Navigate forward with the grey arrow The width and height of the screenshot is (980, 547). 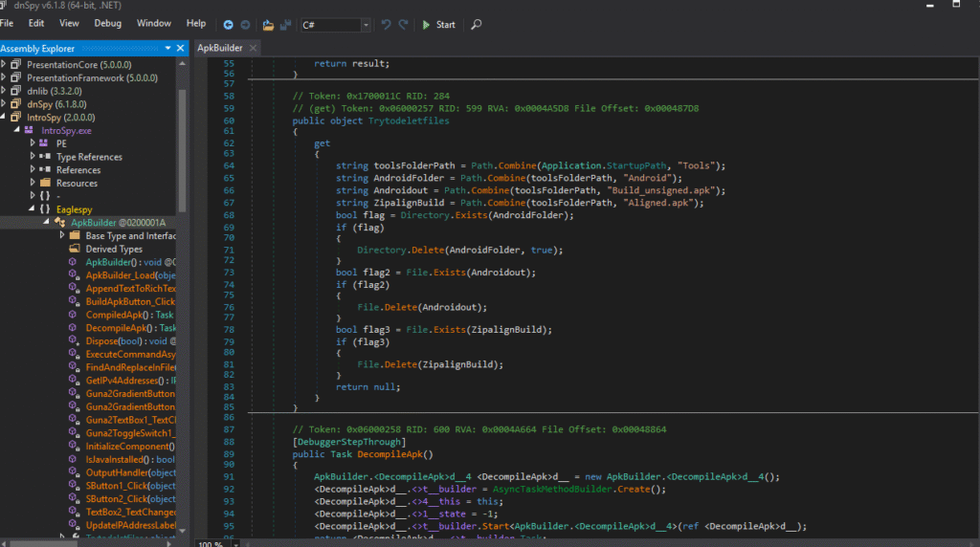pyautogui.click(x=245, y=24)
